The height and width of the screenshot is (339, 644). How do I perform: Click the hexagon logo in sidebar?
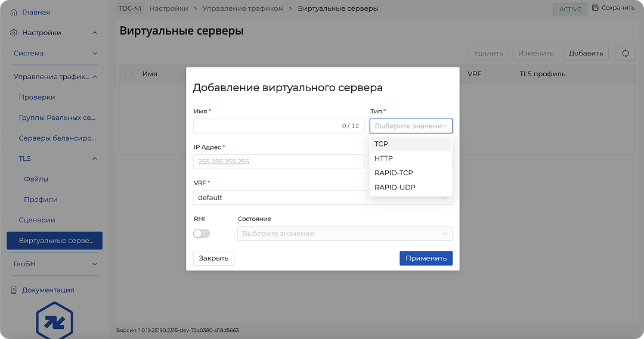54,322
